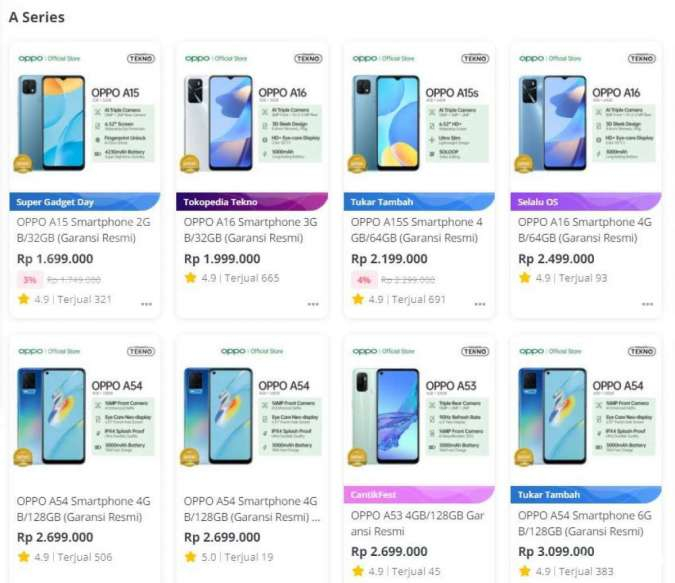Click the TEKNO badge on OPPO A15S image
Screen dimensions: 675x583
475,59
